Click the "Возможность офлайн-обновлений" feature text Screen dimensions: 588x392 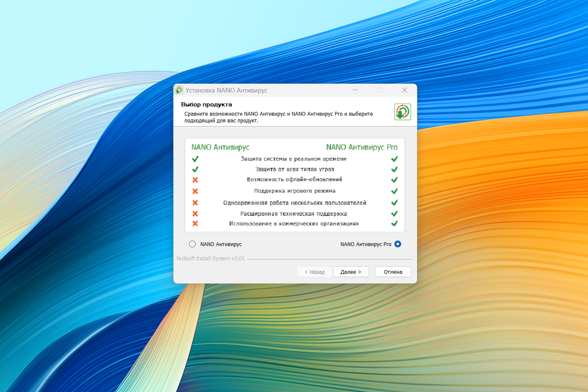[x=295, y=180]
